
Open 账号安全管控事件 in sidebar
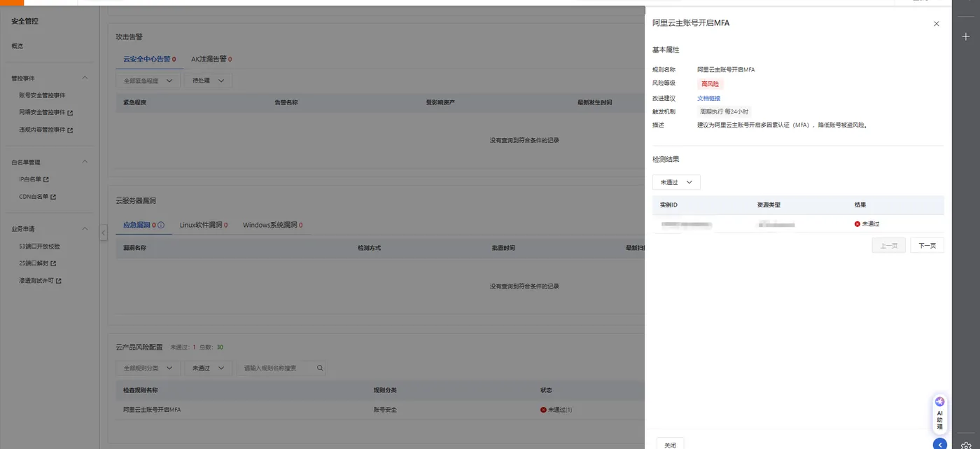click(42, 95)
